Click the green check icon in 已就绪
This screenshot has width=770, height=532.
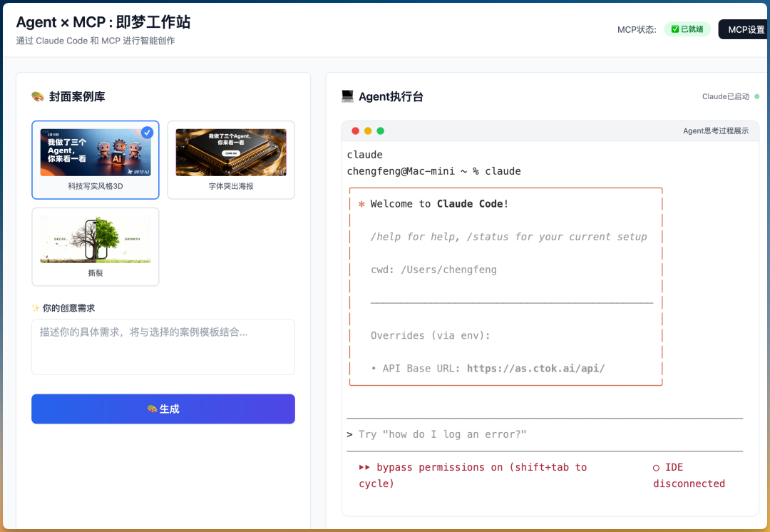[674, 29]
